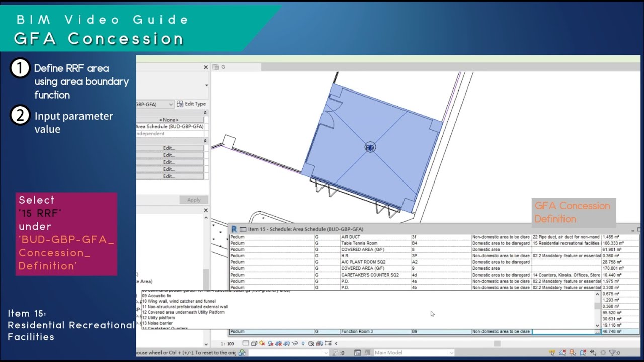Open the Worksets icon in status bar
The image size is (644, 362).
point(242,353)
